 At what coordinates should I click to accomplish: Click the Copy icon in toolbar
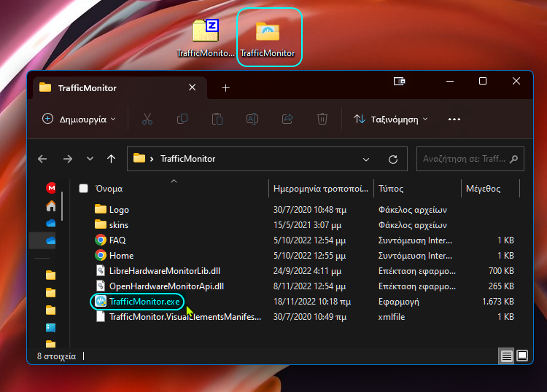[182, 119]
